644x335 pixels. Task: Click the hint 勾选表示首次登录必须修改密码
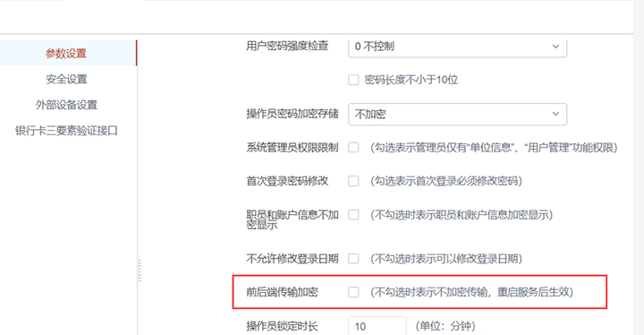(446, 181)
